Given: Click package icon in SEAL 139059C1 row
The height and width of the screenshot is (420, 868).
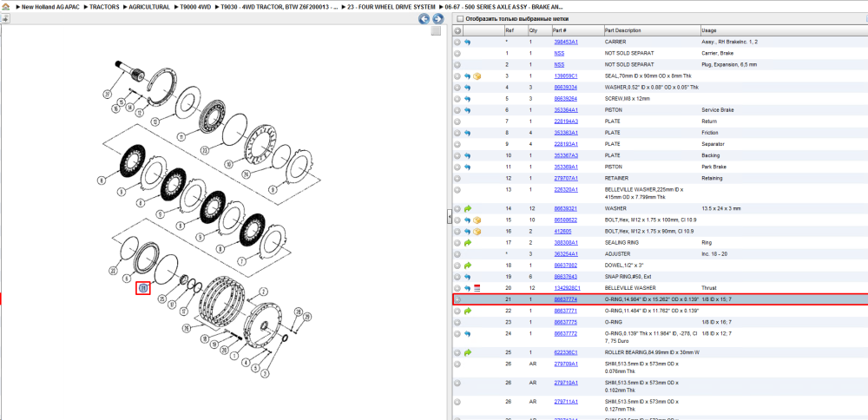Looking at the screenshot, I should coord(477,75).
